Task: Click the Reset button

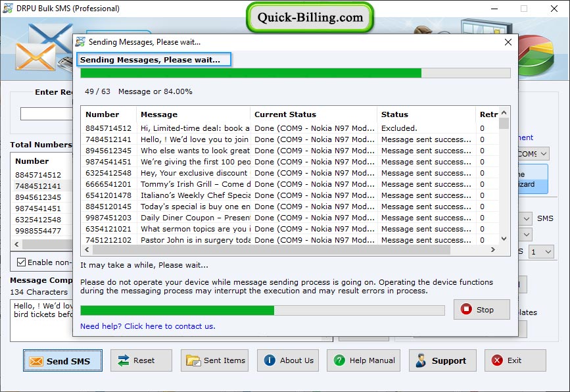Action: coord(141,360)
